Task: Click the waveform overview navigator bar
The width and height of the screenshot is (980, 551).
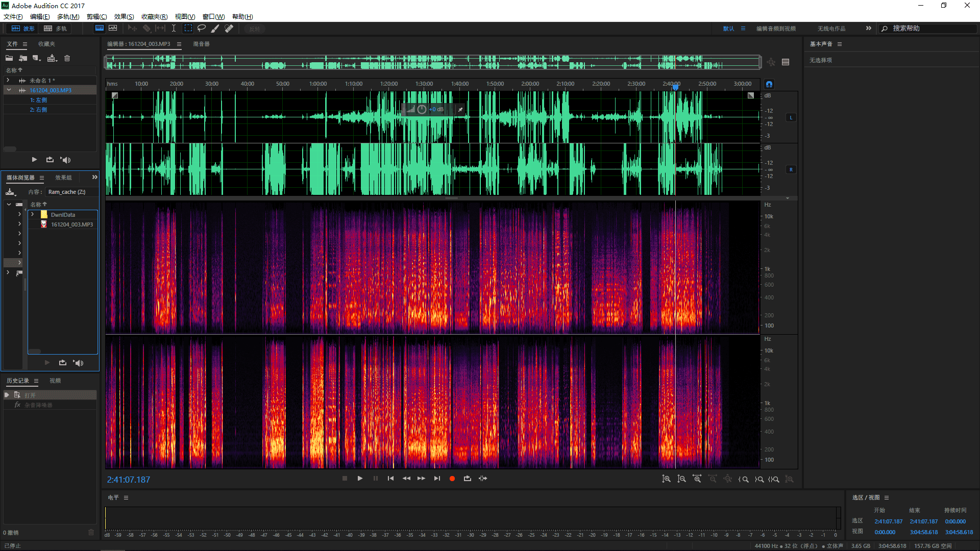Action: pos(433,62)
